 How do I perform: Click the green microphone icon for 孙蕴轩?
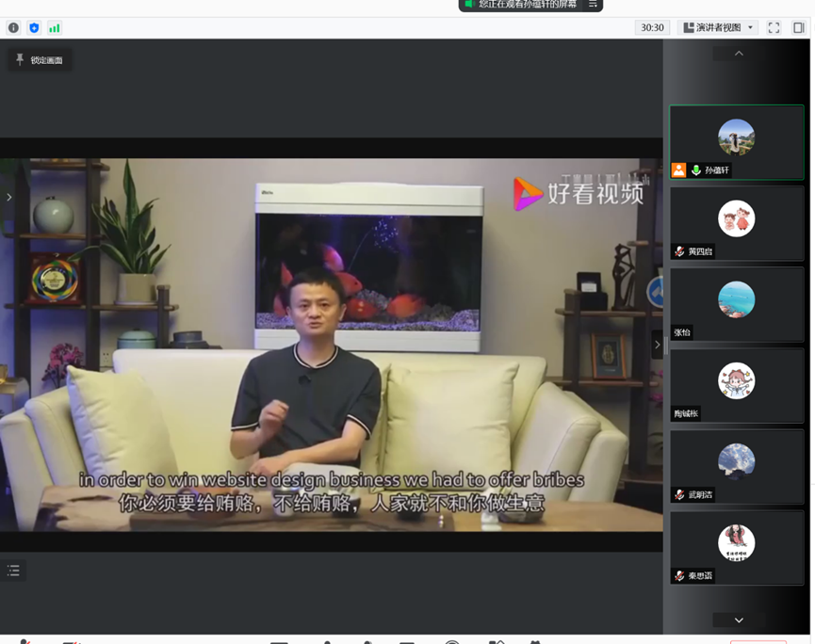click(x=696, y=170)
